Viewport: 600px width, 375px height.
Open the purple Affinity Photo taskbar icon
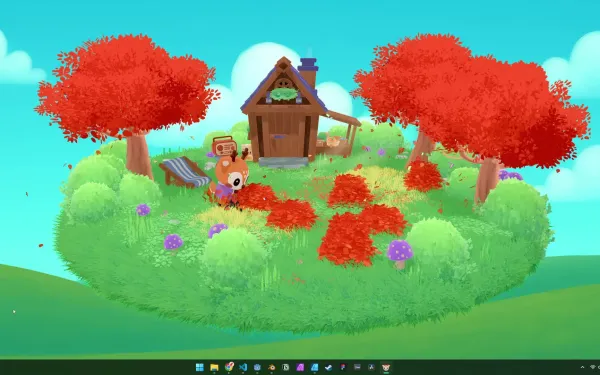click(x=300, y=367)
